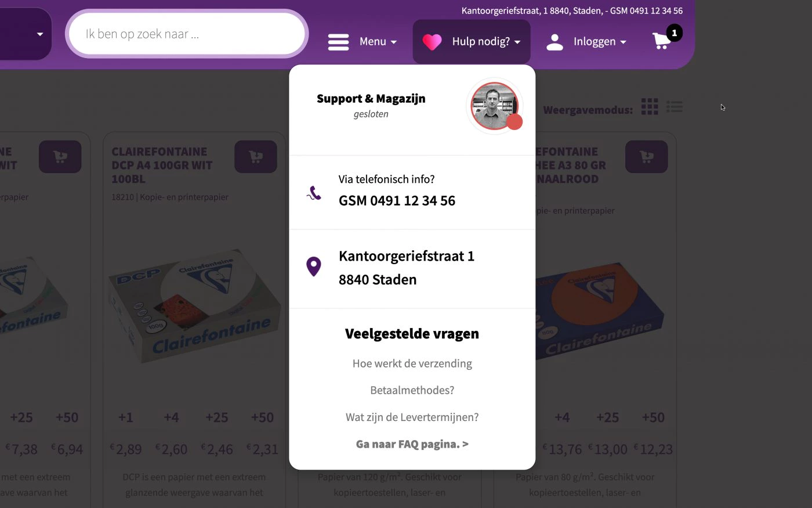The image size is (812, 508).
Task: Switch to grid view mode
Action: coord(650,107)
